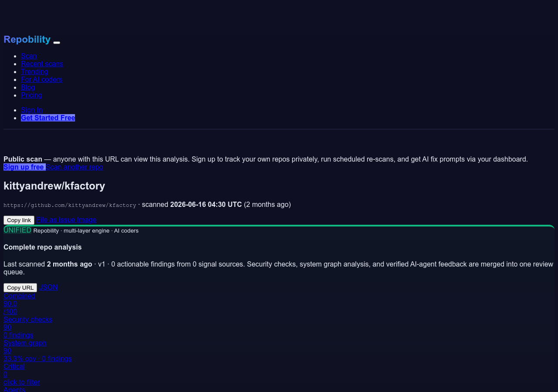Visit the Blog link
Viewport: 558px width, 392px height.
click(28, 87)
